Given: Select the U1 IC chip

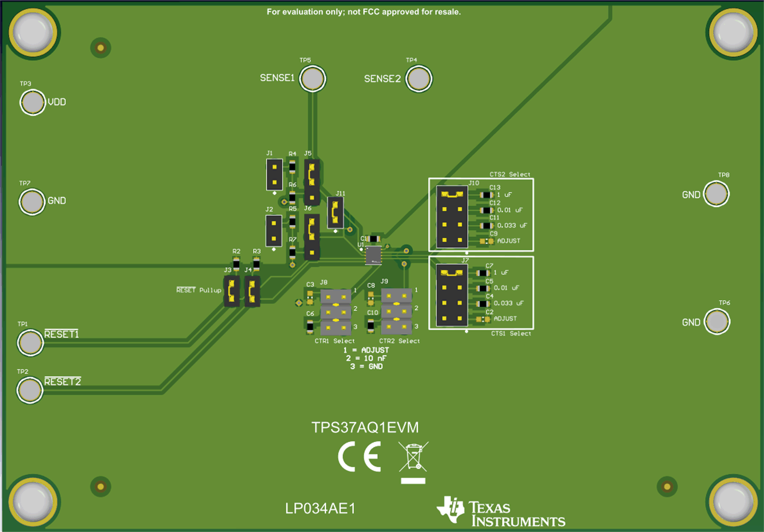Looking at the screenshot, I should pyautogui.click(x=373, y=255).
